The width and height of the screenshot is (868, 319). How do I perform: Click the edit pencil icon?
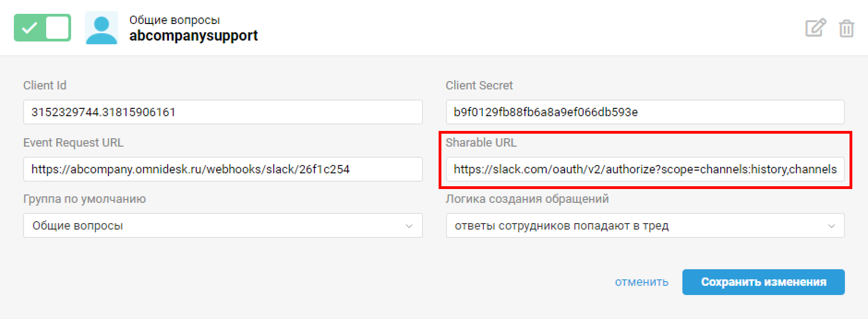815,28
